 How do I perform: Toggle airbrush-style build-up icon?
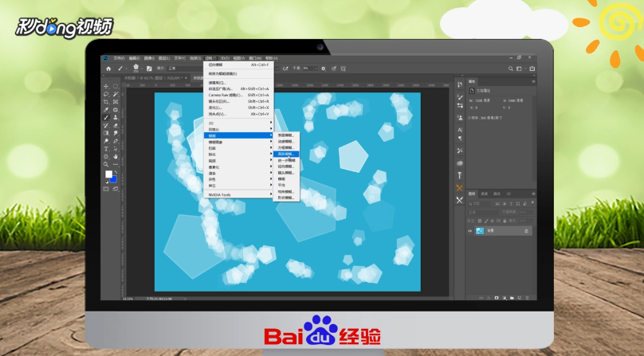285,68
